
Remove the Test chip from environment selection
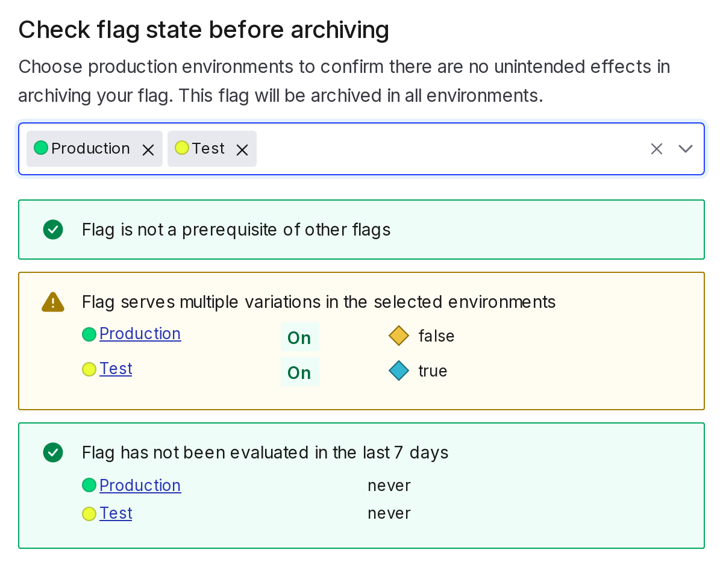coord(242,149)
